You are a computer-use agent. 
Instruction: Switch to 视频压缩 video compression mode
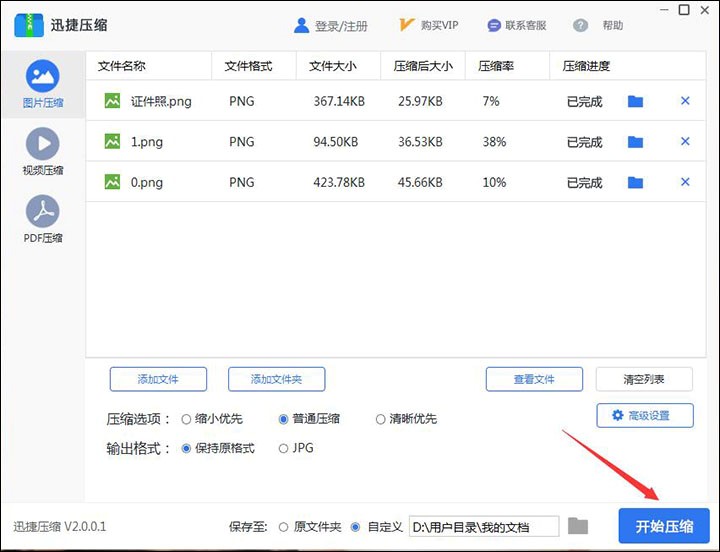pyautogui.click(x=43, y=152)
